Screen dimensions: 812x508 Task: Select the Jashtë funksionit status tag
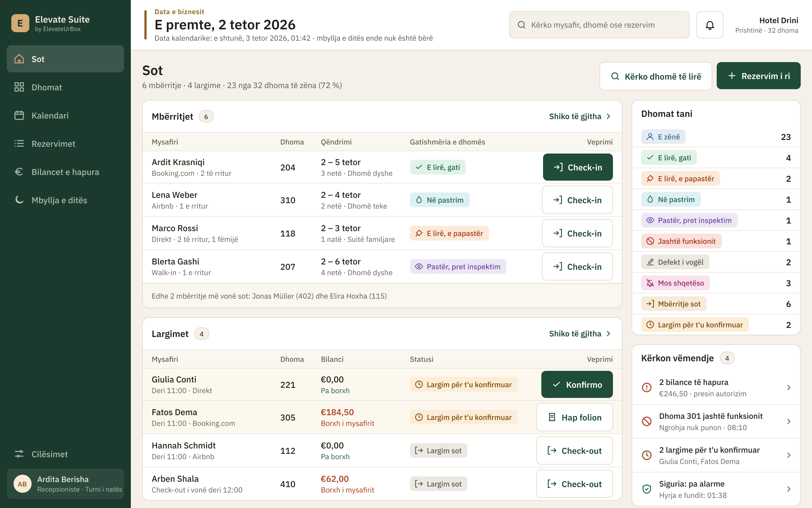click(x=681, y=241)
